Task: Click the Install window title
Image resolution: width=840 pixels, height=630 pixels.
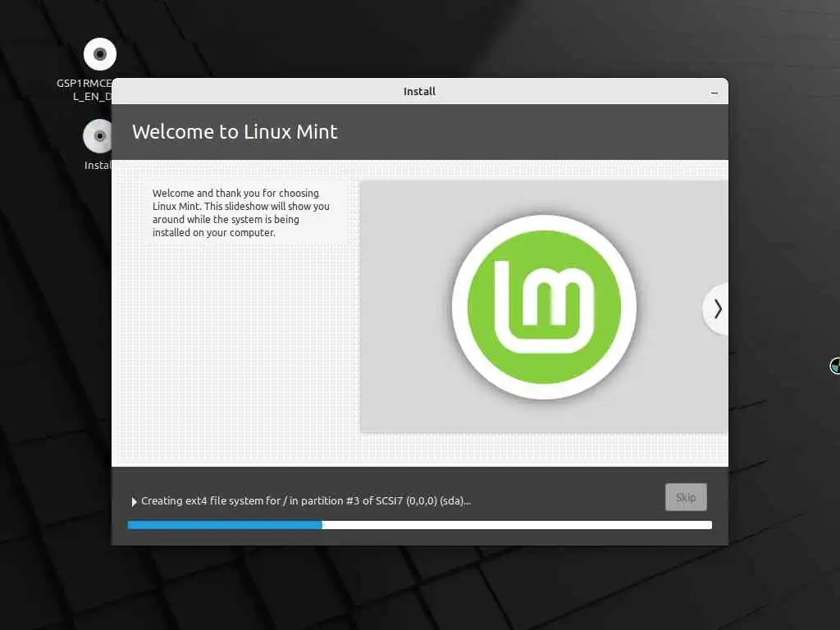Action: pos(419,92)
